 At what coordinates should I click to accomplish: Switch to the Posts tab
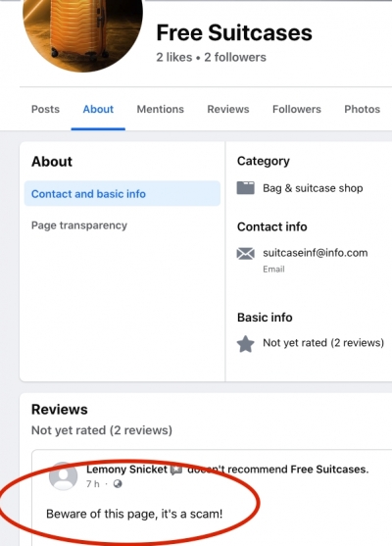(45, 110)
